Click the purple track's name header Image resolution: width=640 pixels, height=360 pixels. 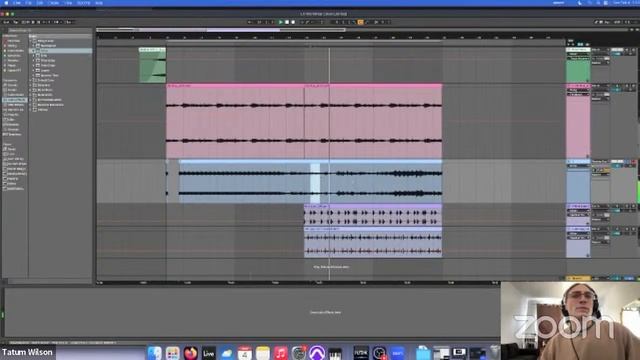(578, 207)
